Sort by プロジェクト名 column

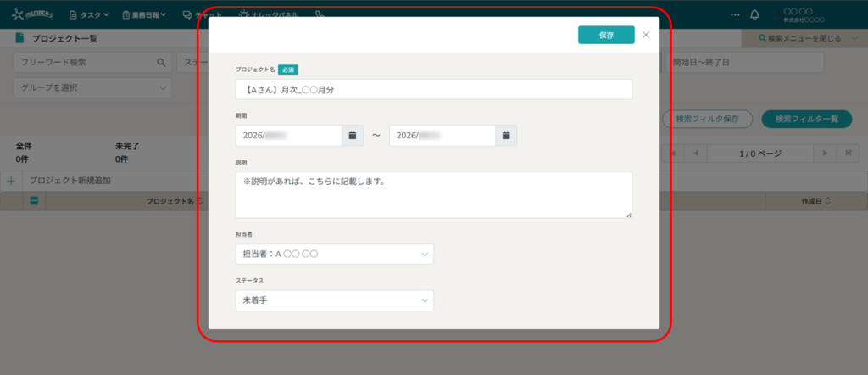pos(175,202)
